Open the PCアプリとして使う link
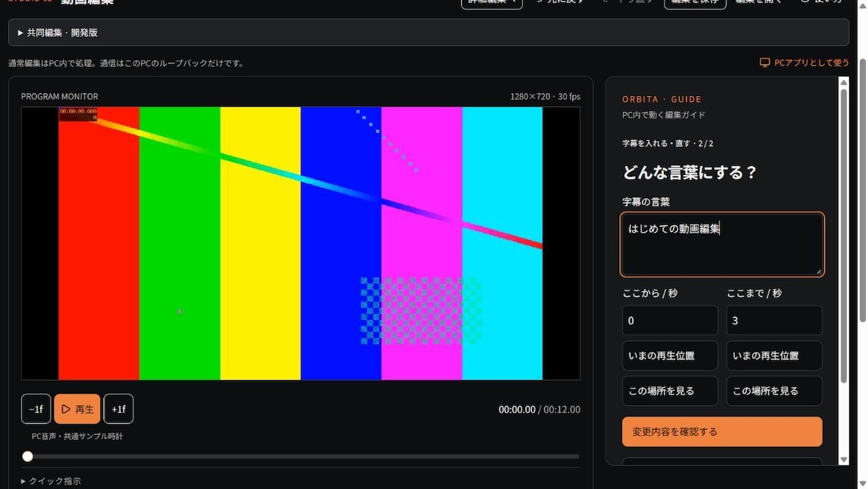The width and height of the screenshot is (868, 489). tap(805, 63)
